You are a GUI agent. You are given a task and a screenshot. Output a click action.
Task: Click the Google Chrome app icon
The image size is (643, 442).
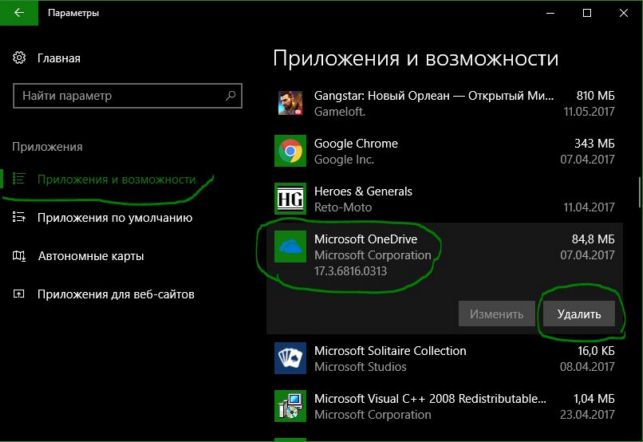pos(290,151)
